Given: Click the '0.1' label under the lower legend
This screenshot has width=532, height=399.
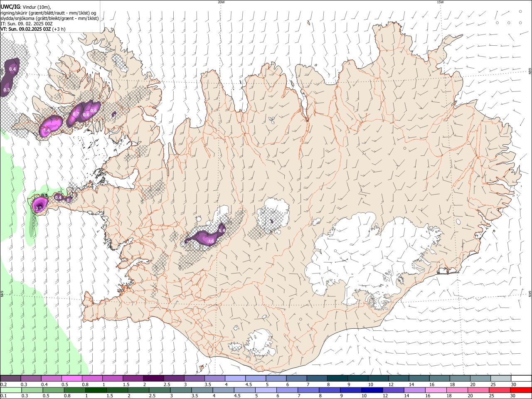Looking at the screenshot, I should (x=3, y=396).
